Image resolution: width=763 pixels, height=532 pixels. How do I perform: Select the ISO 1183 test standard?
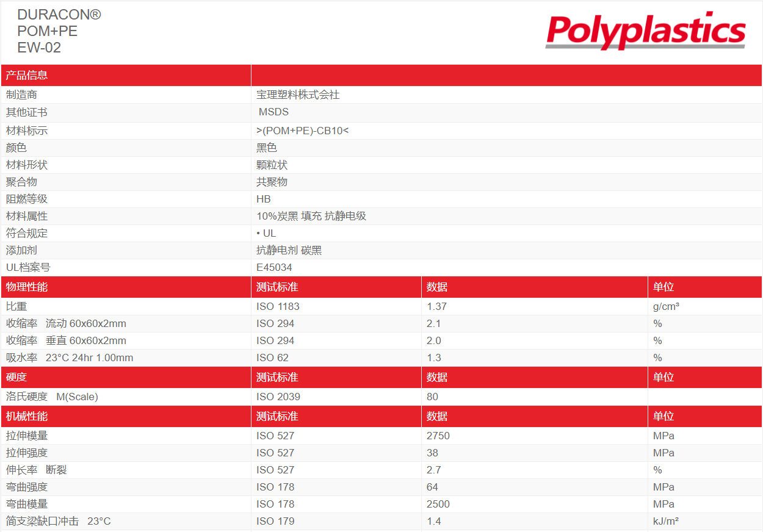tap(278, 306)
